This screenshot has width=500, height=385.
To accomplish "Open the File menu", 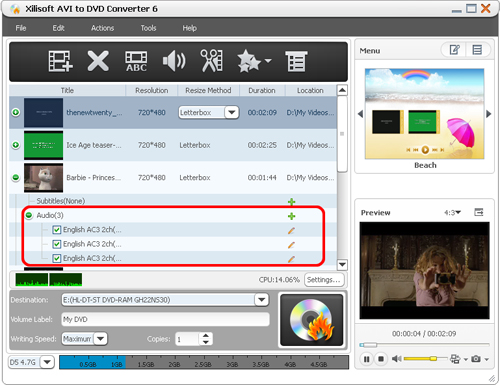I will tap(21, 28).
